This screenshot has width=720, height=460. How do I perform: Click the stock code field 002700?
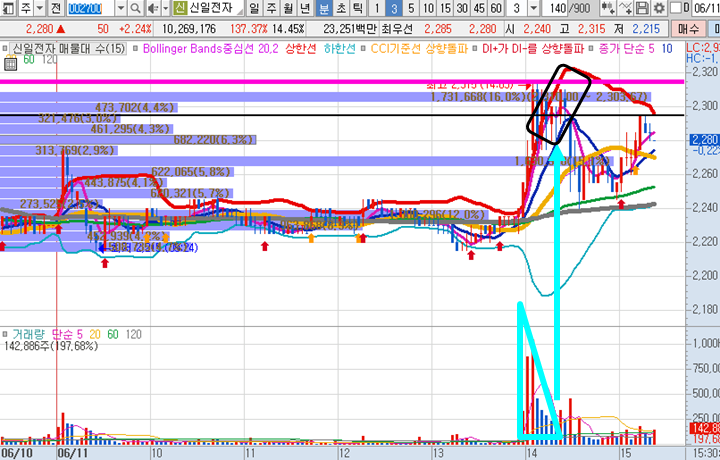coord(90,8)
